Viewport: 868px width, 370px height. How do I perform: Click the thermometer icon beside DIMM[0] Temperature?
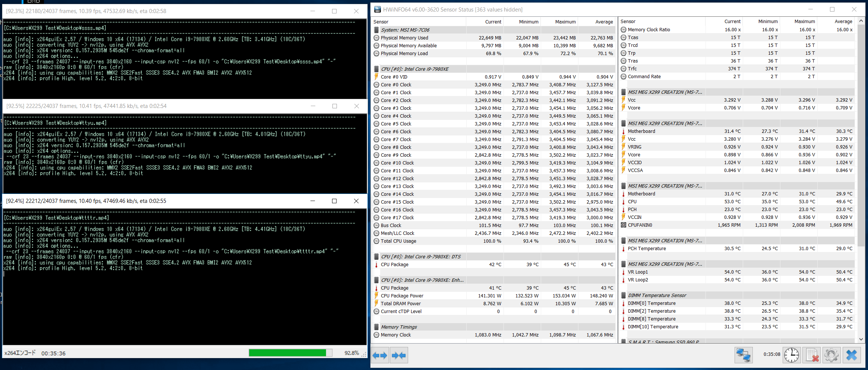point(624,303)
